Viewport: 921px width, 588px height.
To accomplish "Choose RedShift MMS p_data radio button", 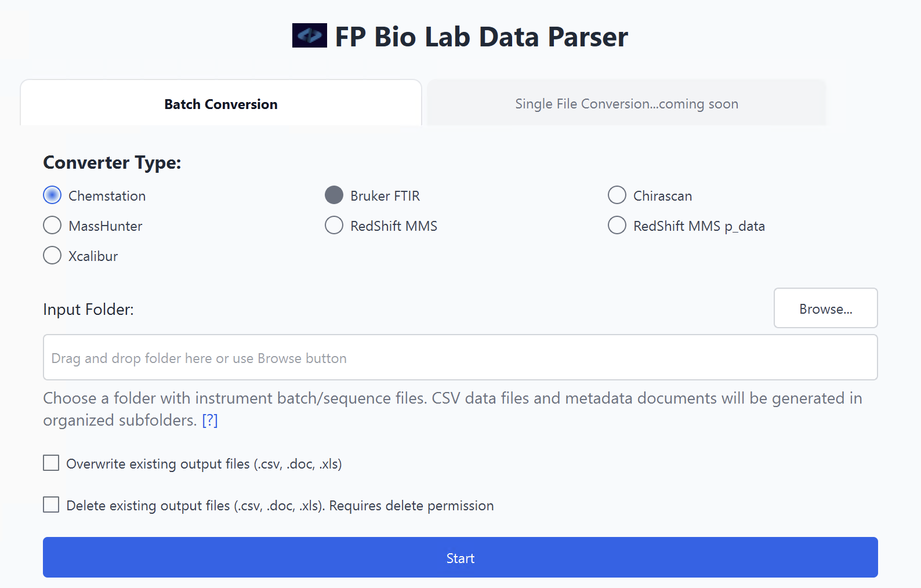I will point(617,226).
